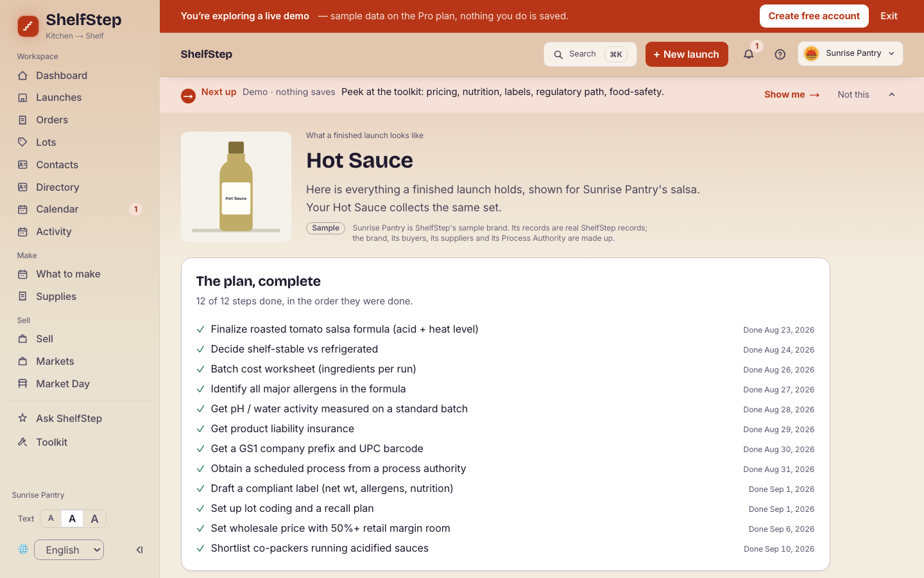The height and width of the screenshot is (578, 924).
Task: Click the Ask ShelfStep star icon
Action: (x=22, y=418)
